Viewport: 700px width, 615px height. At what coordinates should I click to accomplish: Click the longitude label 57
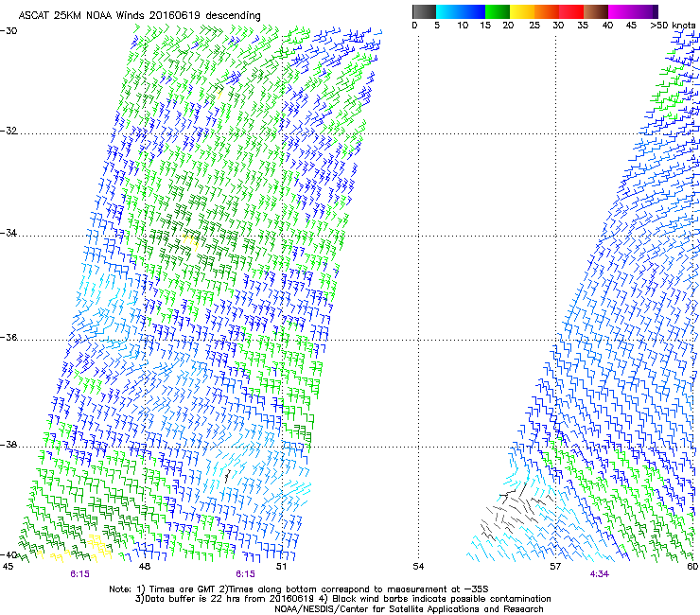point(555,567)
